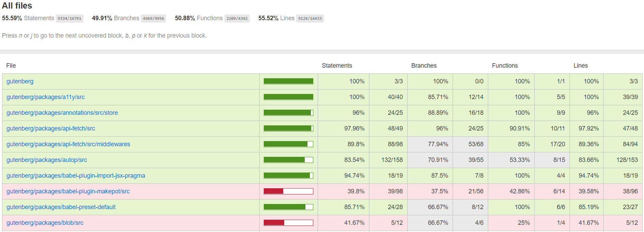
Task: Click the 97.96% statements cell
Action: pyautogui.click(x=343, y=128)
